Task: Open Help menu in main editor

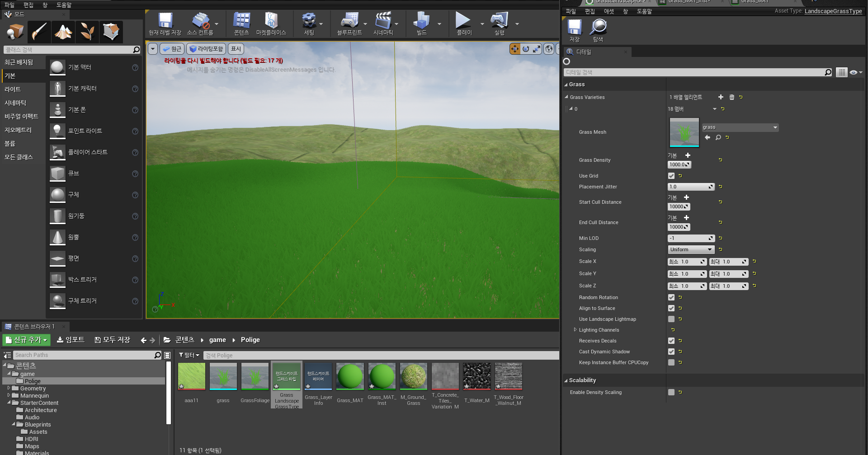Action: pyautogui.click(x=64, y=5)
